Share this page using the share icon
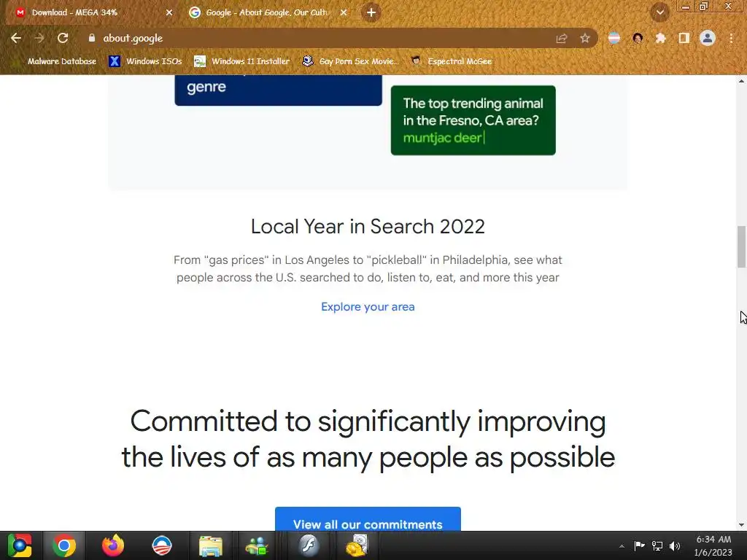Image resolution: width=747 pixels, height=560 pixels. point(561,38)
